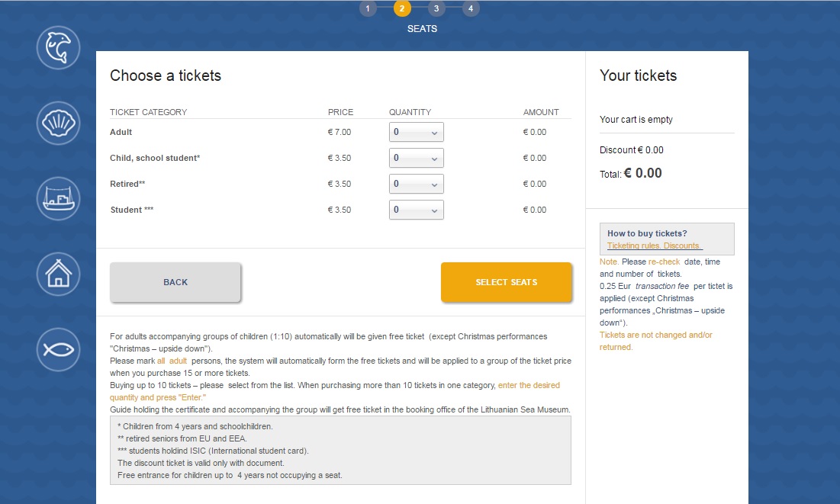Jump to step 3 circle
This screenshot has height=504, width=840.
[x=436, y=8]
